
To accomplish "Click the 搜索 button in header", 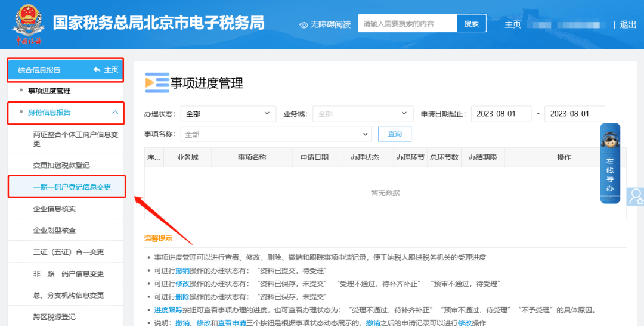I will pos(471,24).
